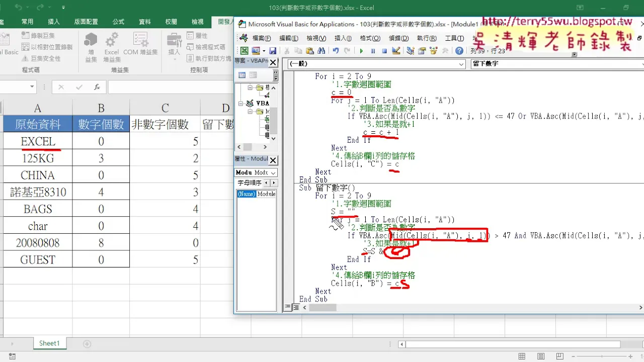Open 插入(I) menu in VBA editor
This screenshot has width=644, height=362.
tap(343, 38)
